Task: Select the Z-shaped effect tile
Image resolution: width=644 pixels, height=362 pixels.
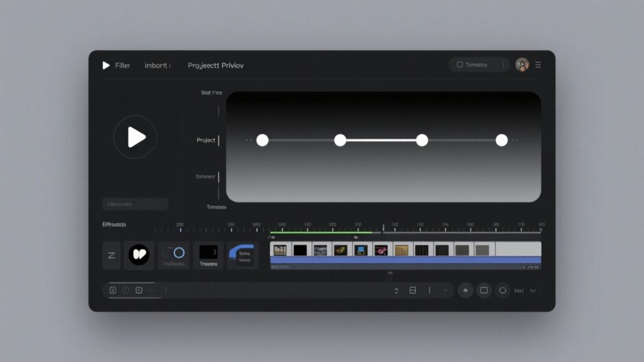Action: click(111, 255)
